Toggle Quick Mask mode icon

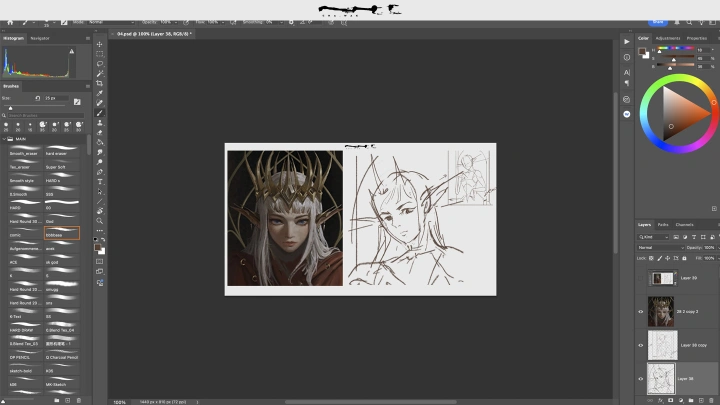[100, 261]
